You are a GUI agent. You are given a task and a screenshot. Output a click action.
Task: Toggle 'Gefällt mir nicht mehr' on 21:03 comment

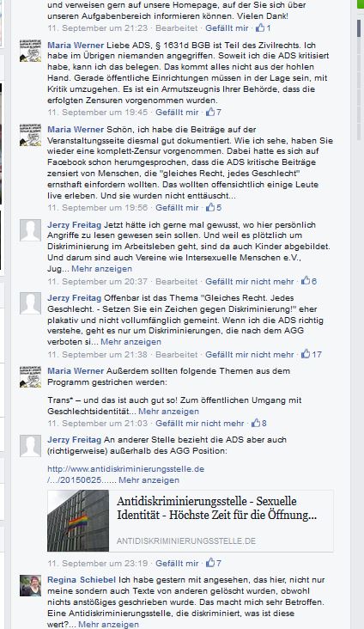pyautogui.click(x=200, y=424)
